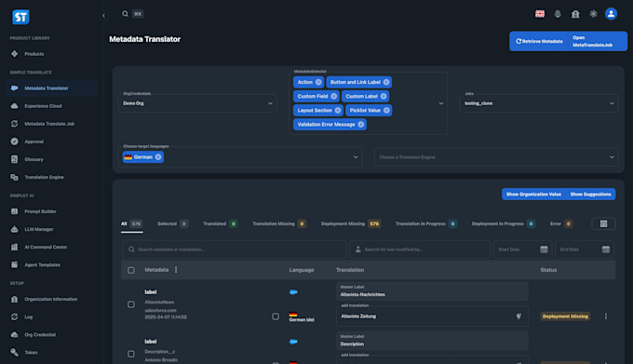Remove the Layout Section chip
The width and height of the screenshot is (633, 364).
click(x=338, y=111)
